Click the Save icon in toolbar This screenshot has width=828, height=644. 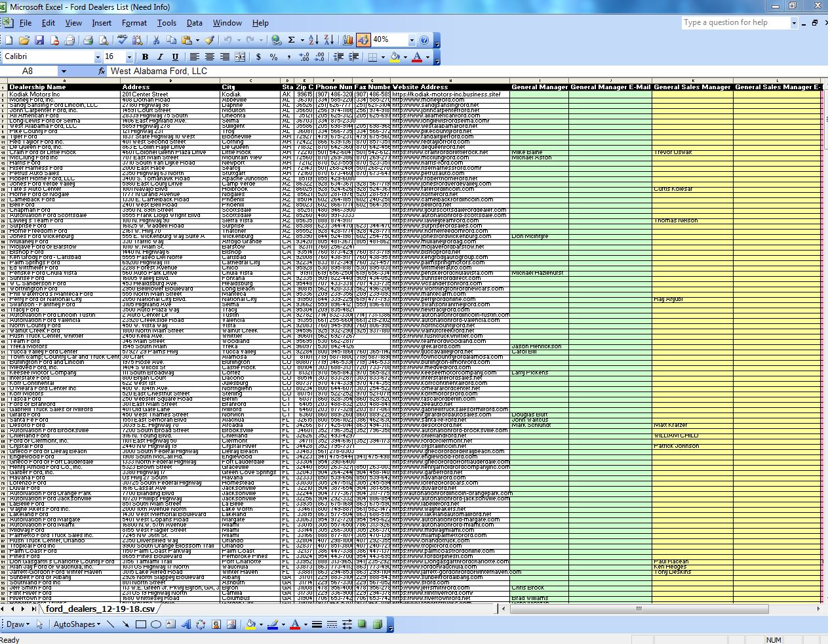(x=39, y=40)
